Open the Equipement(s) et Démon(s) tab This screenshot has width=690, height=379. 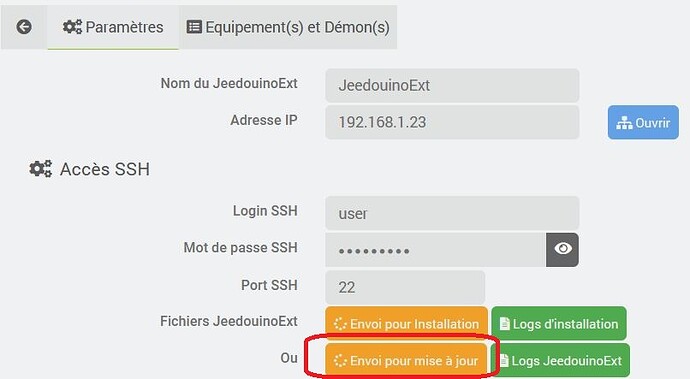288,27
